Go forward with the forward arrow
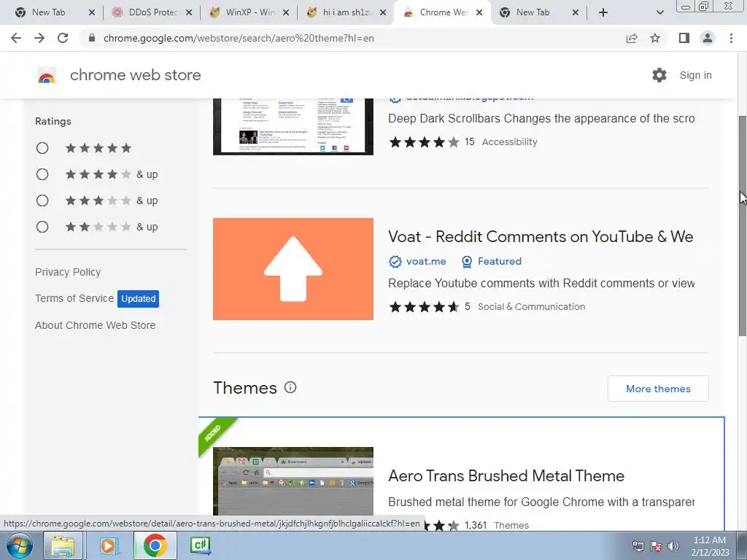747x560 pixels. (x=39, y=38)
